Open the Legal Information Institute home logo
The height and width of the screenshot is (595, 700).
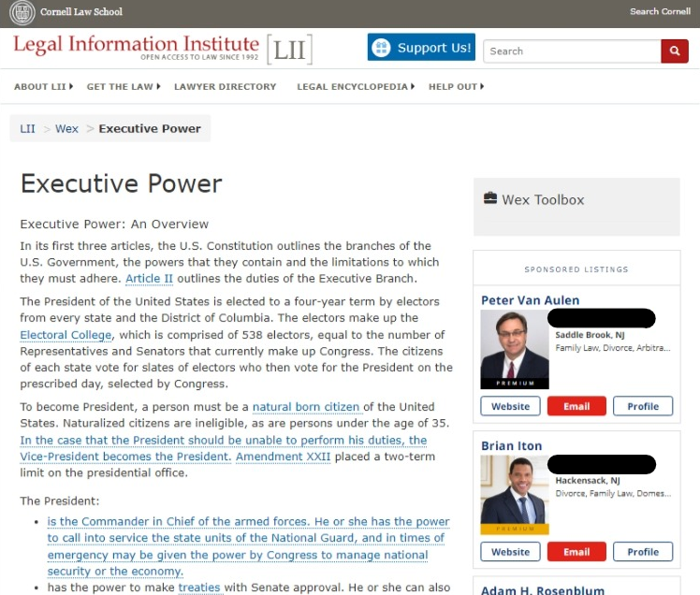click(136, 47)
